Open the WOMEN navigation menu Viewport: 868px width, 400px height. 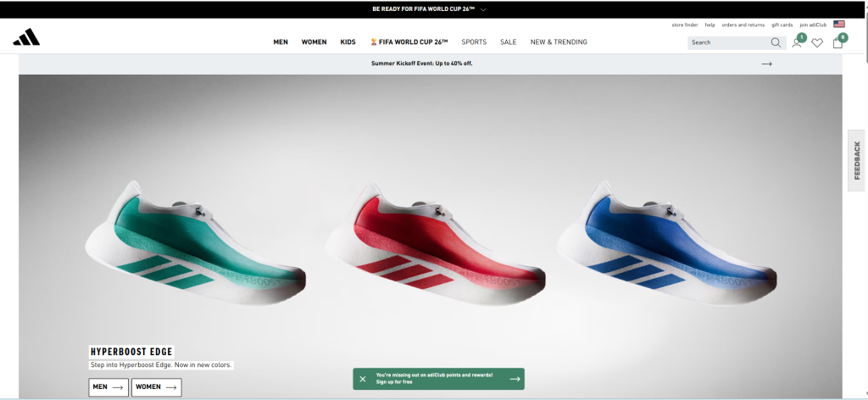pos(314,42)
